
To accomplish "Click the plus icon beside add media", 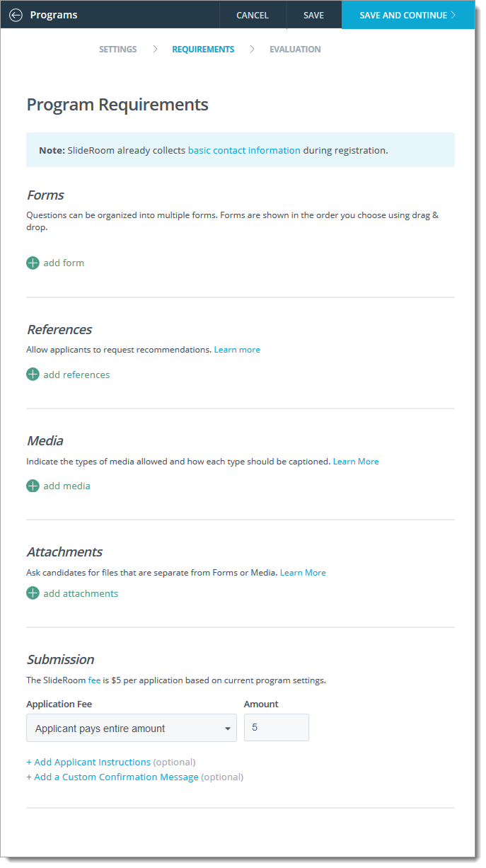I will 33,486.
